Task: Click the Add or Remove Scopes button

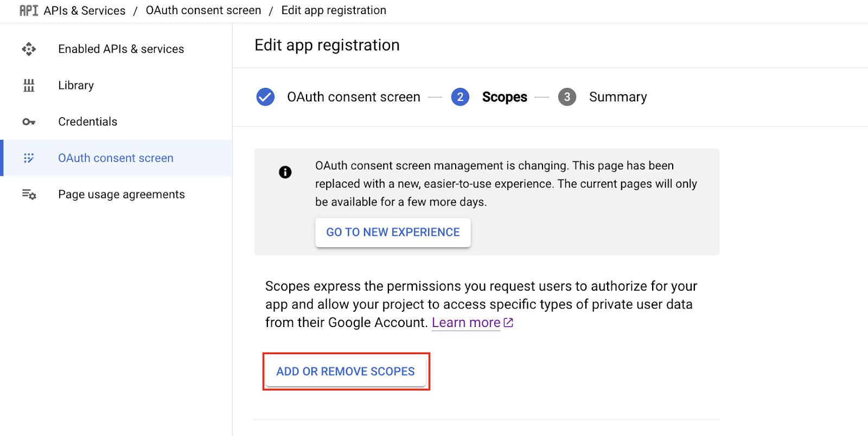Action: pos(346,371)
